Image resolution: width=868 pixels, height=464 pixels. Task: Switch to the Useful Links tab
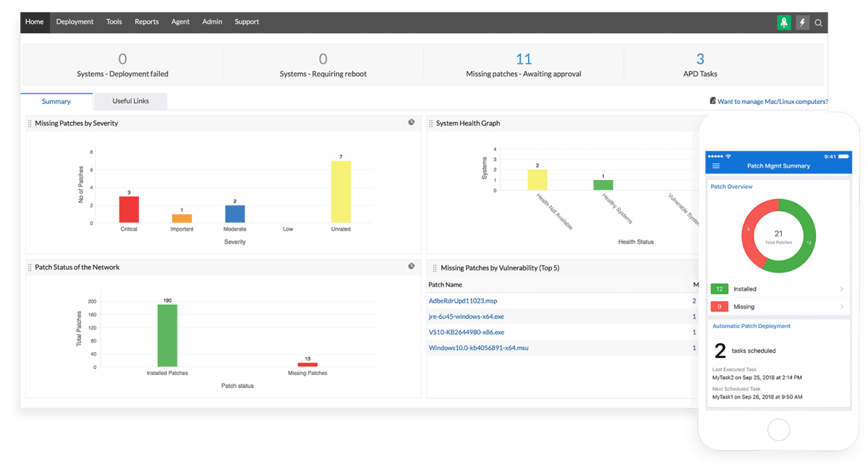pyautogui.click(x=131, y=101)
